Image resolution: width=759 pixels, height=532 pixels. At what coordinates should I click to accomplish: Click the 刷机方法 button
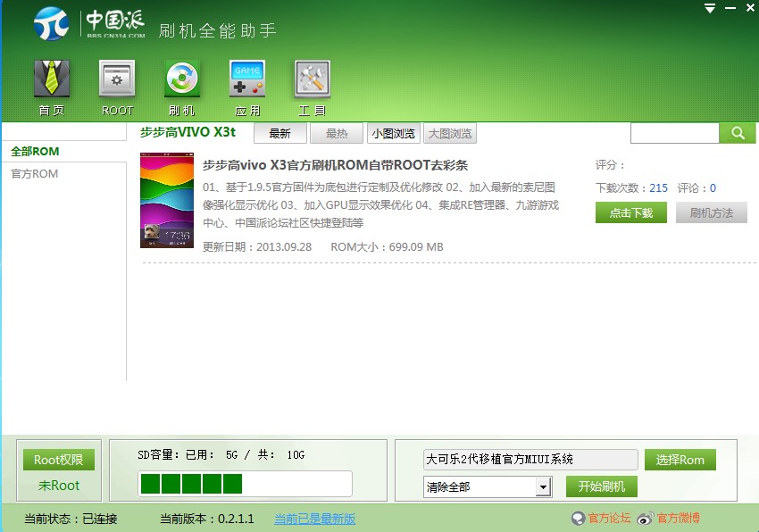coord(712,212)
